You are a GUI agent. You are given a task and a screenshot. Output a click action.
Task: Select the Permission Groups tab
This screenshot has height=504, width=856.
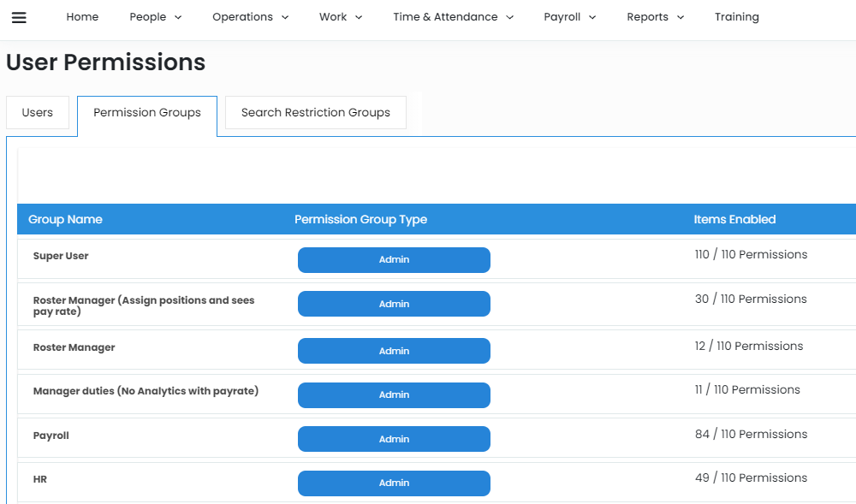147,113
